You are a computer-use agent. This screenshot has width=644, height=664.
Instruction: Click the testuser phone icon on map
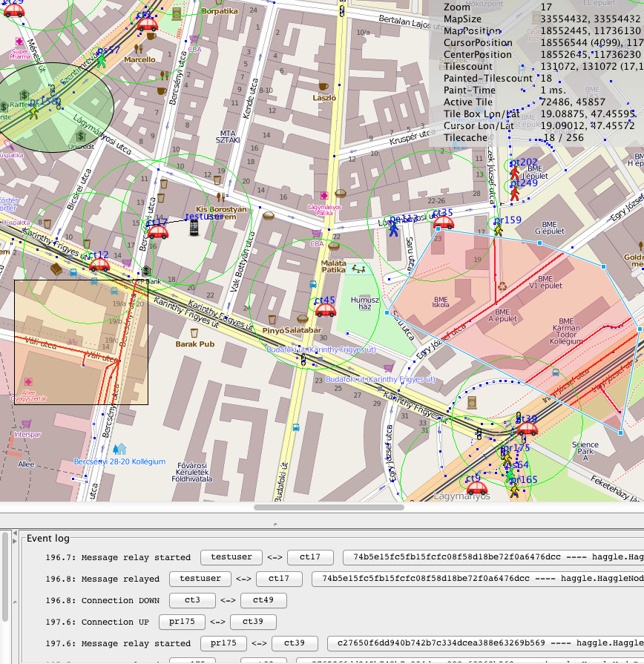[194, 228]
